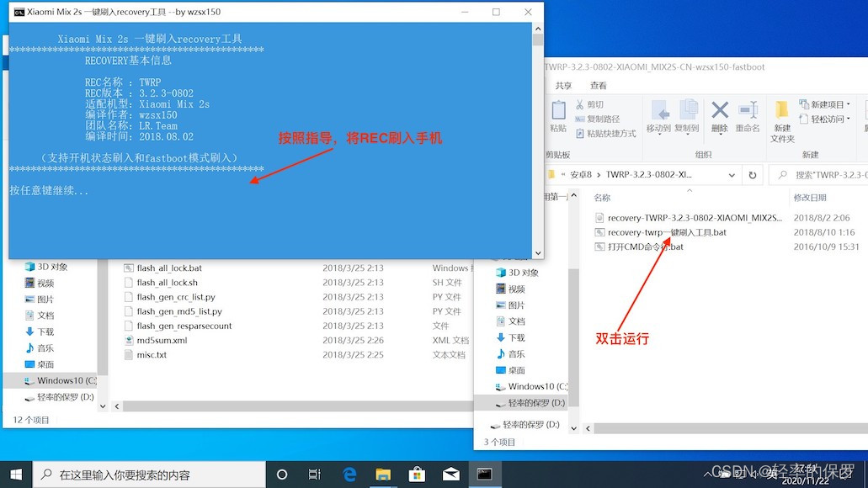Viewport: 868px width, 488px height.
Task: Click 安卓8 in the address breadcrumb
Action: (581, 174)
